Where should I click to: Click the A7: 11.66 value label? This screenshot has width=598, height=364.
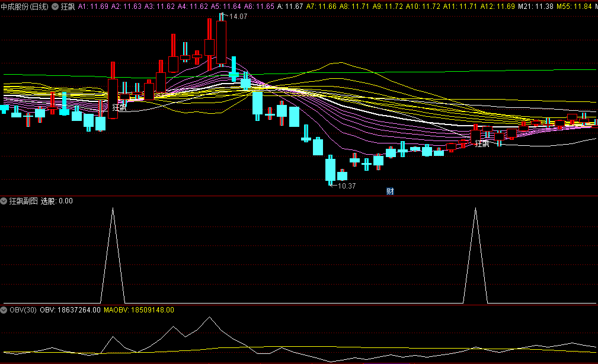[x=321, y=7]
